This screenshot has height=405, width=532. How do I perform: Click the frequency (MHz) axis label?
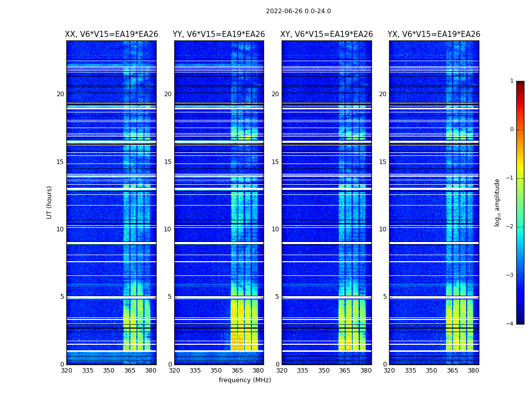pos(245,380)
